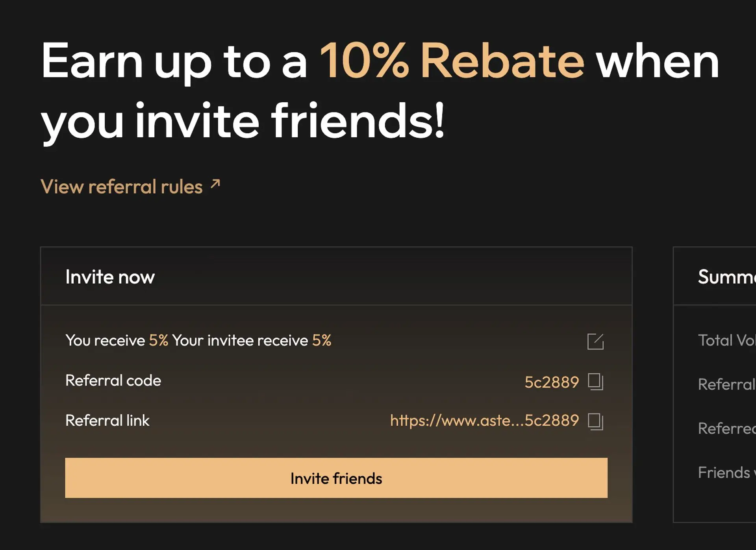
Task: Select the copy icon next to Referral code
Action: pyautogui.click(x=596, y=381)
